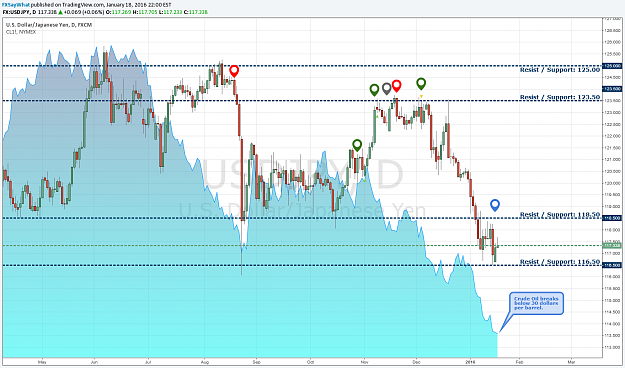Click the '2016' label on the time axis
Viewport: 625px width, 368px height.
point(471,362)
